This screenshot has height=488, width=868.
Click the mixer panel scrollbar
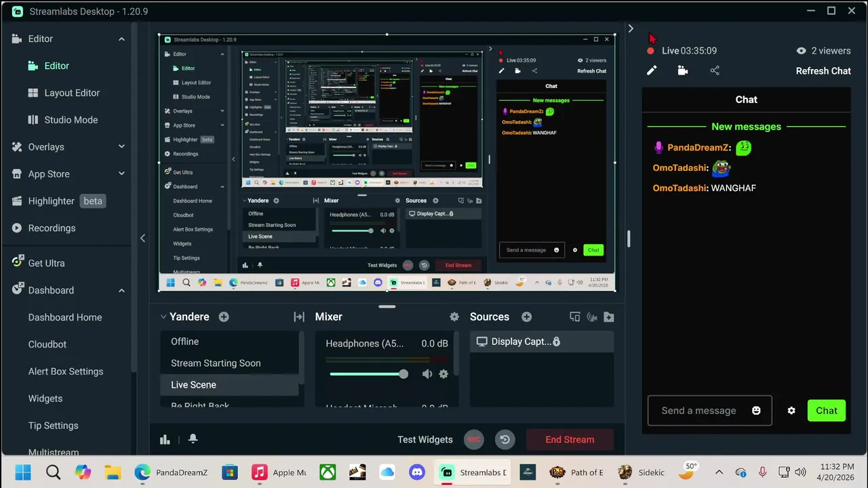click(456, 354)
